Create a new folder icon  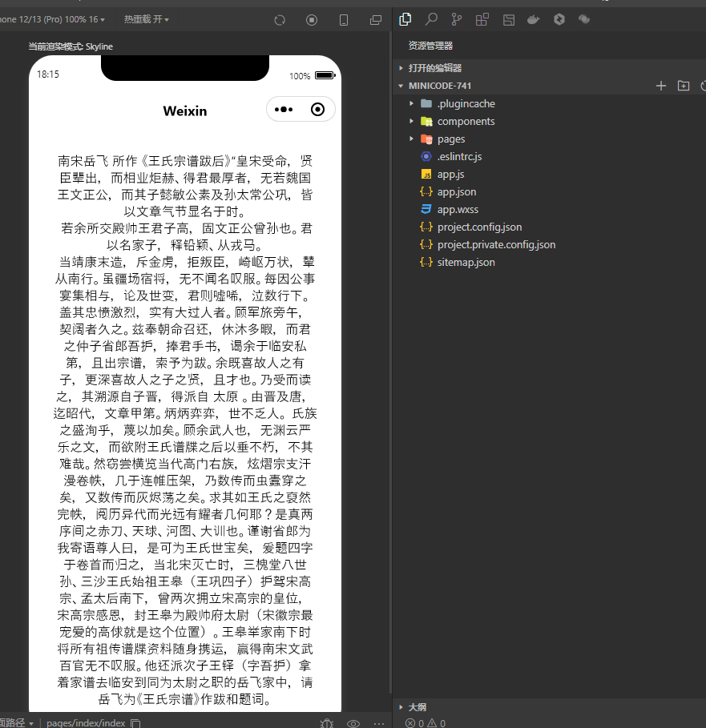tap(684, 86)
